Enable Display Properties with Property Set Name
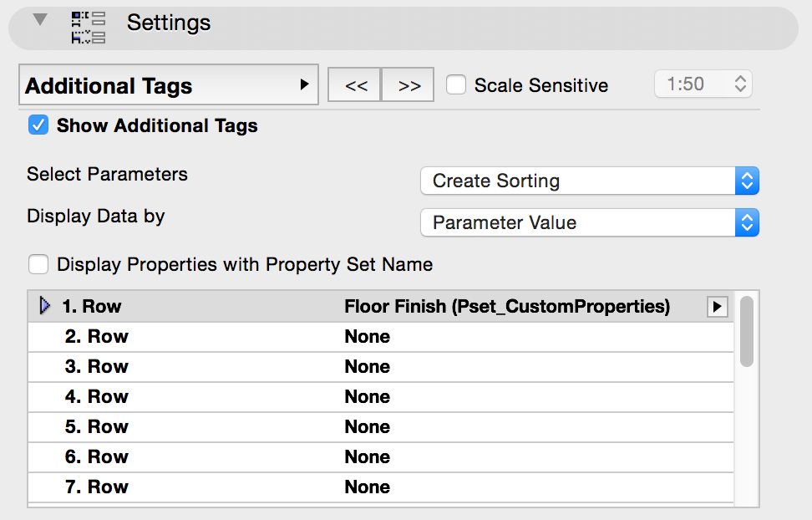This screenshot has height=520, width=812. point(38,265)
